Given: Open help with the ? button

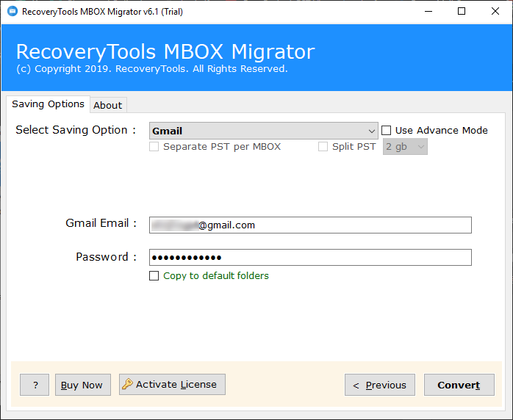Looking at the screenshot, I should (35, 385).
